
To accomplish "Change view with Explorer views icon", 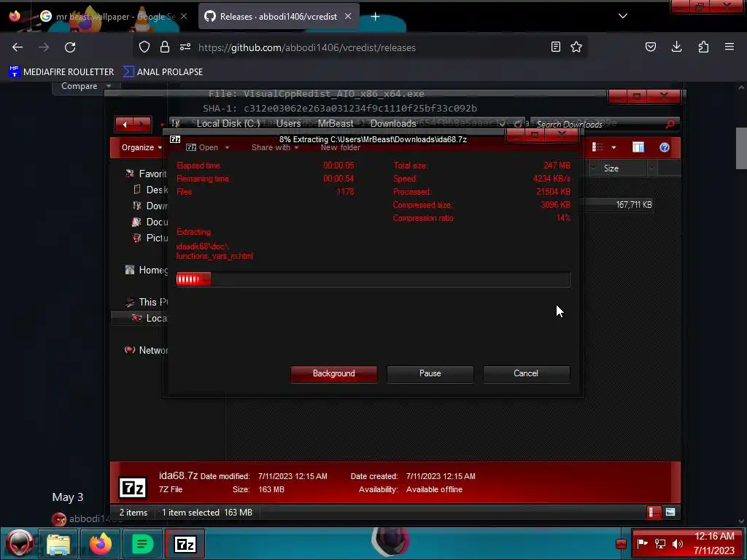I will pyautogui.click(x=597, y=147).
